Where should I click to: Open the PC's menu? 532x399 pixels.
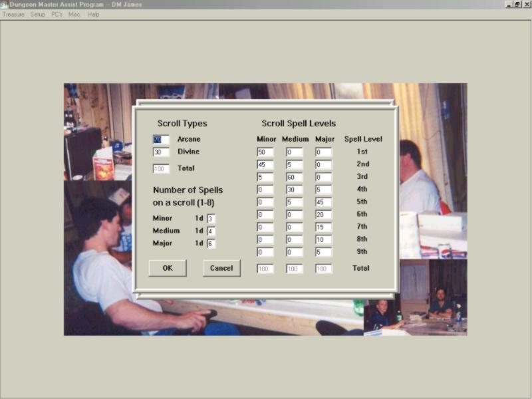(57, 14)
